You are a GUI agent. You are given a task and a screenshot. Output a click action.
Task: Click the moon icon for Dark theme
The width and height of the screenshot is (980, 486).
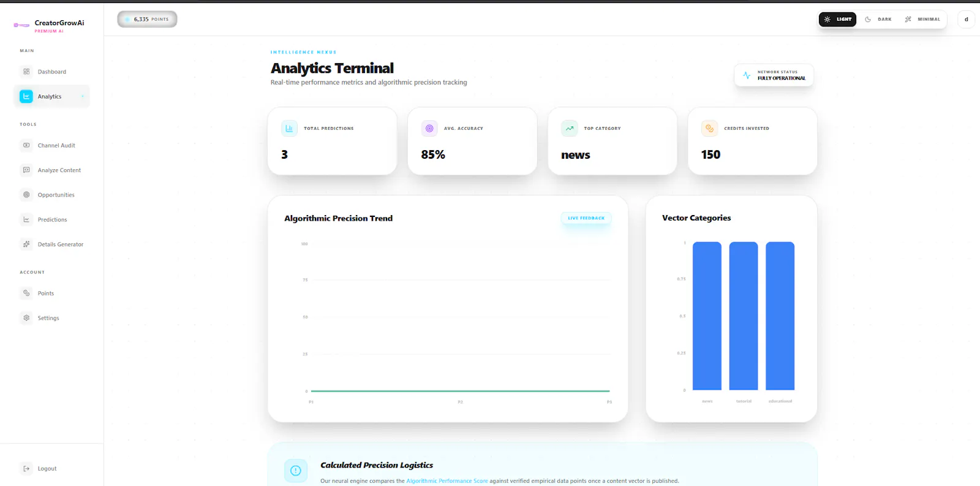(x=868, y=19)
